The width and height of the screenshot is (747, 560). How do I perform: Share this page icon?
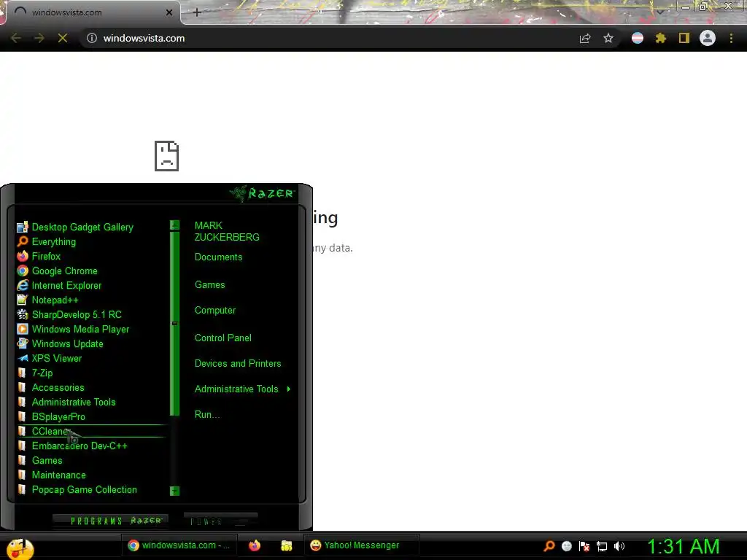pyautogui.click(x=585, y=38)
